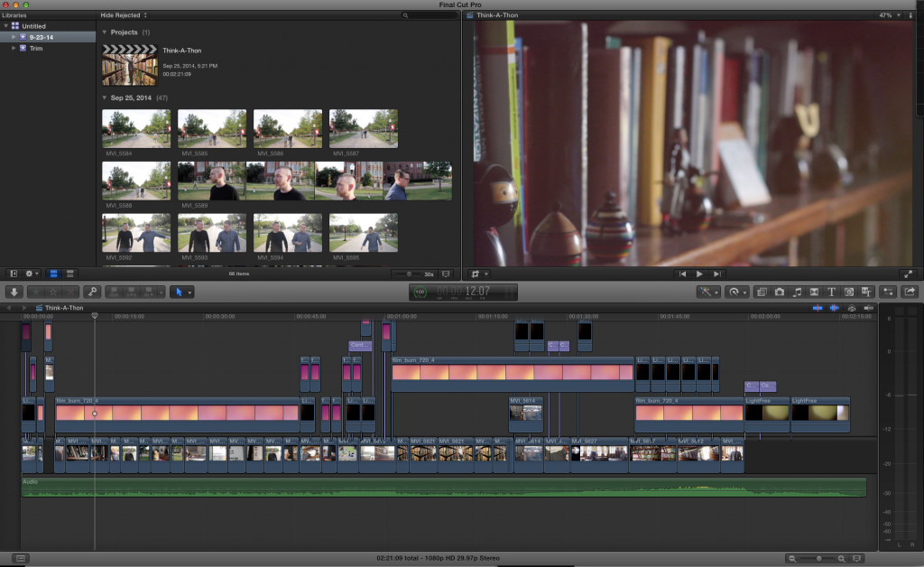Adjust browser clip duration 30s slider
The image size is (924, 567).
(x=409, y=274)
